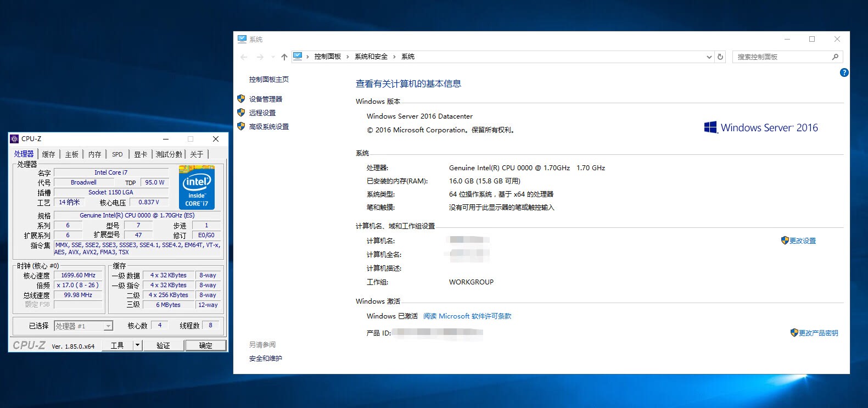Click the RAM value 16.0 GB (15.8 GB 可用)
868x408 pixels.
point(485,181)
